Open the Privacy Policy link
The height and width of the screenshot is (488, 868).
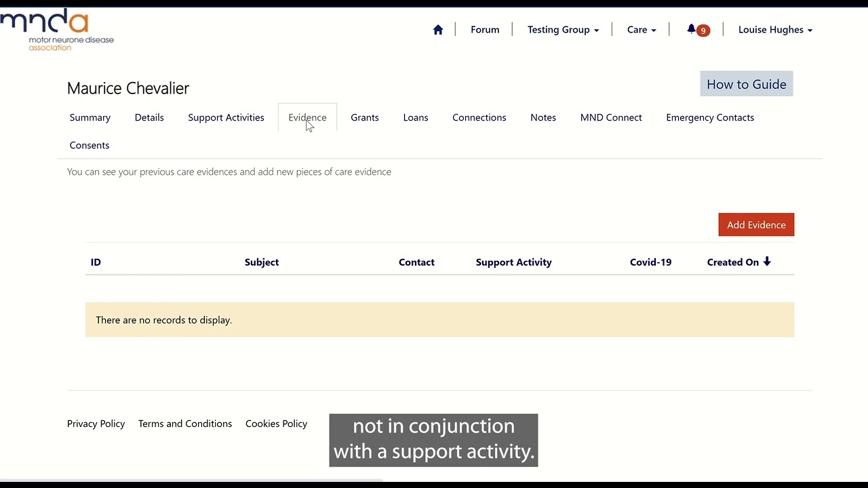pos(96,424)
